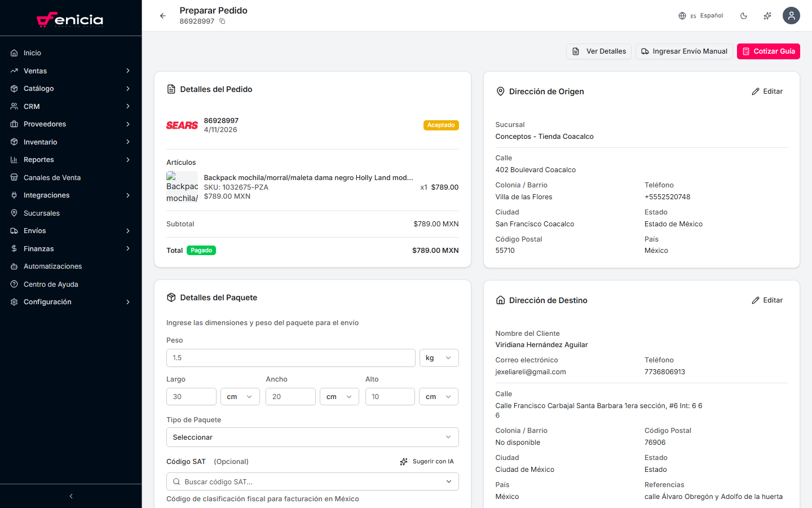812x508 pixels.
Task: Toggle dark mode with the moon icon
Action: pos(744,16)
